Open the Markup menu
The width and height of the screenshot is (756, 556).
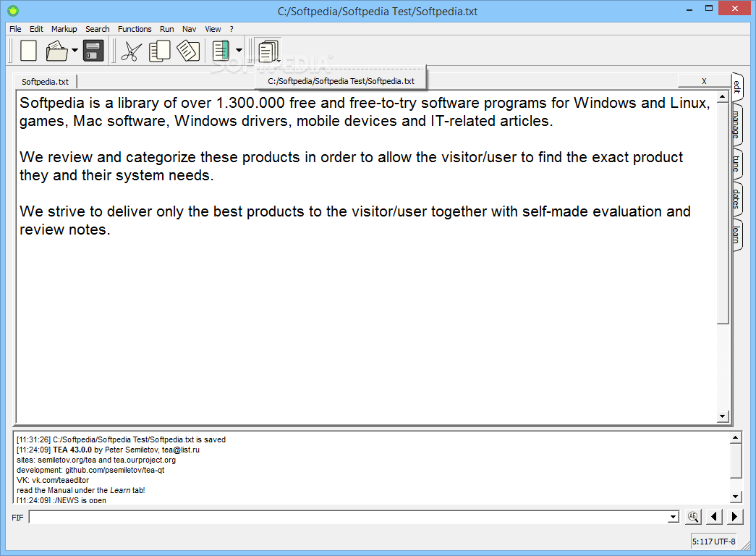pos(64,29)
